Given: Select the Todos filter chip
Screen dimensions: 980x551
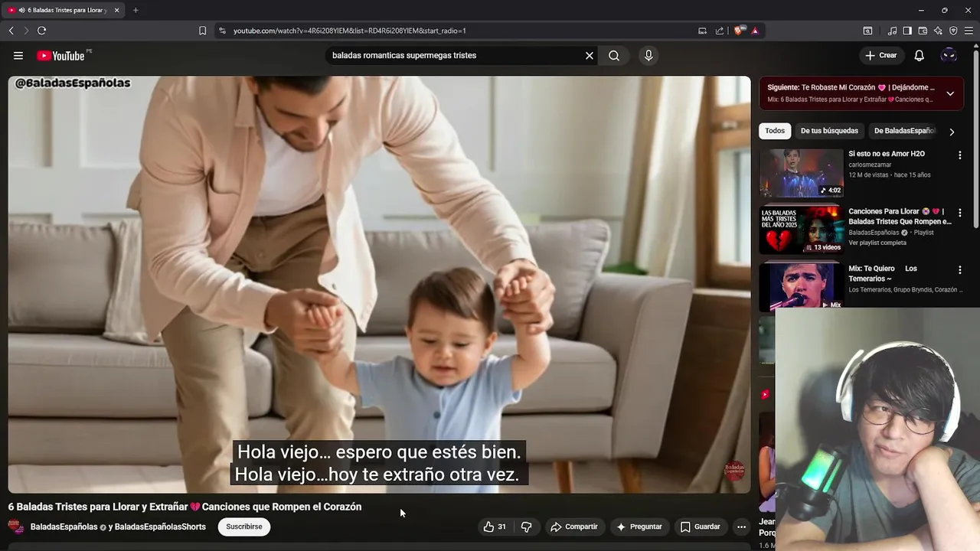Looking at the screenshot, I should point(775,131).
